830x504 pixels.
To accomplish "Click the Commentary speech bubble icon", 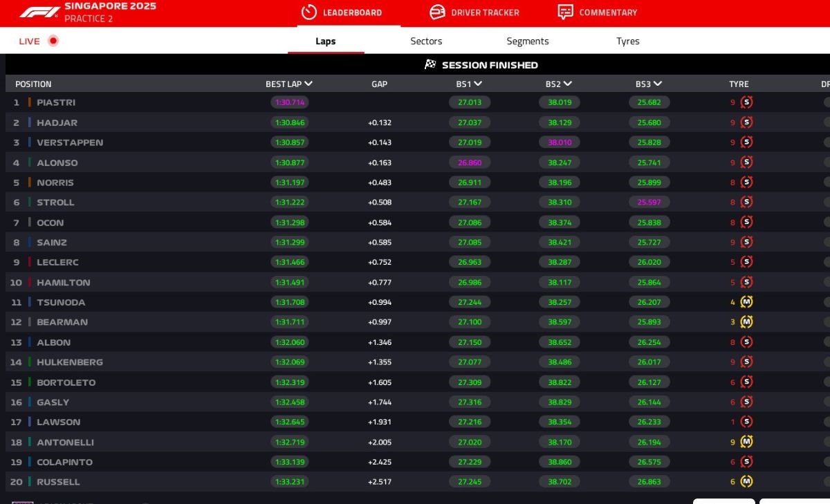I will coord(565,12).
